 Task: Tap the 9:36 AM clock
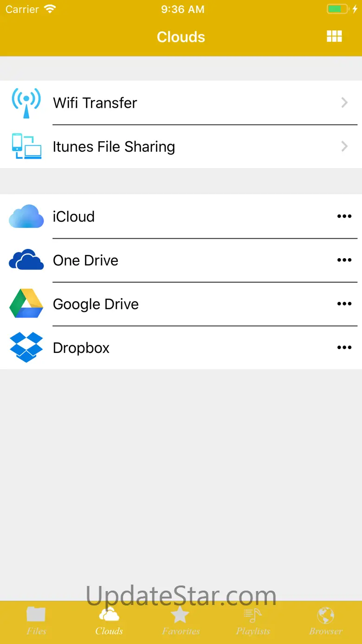[183, 9]
